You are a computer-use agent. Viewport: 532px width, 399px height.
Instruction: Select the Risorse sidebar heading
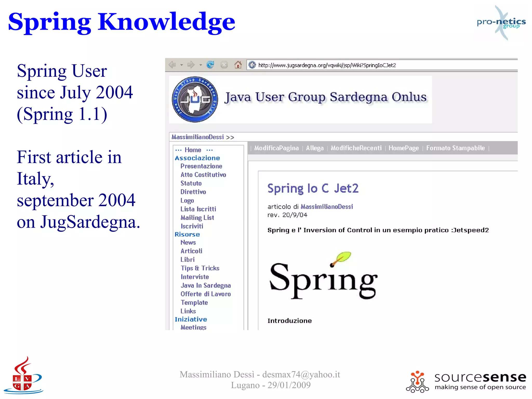[x=187, y=234]
